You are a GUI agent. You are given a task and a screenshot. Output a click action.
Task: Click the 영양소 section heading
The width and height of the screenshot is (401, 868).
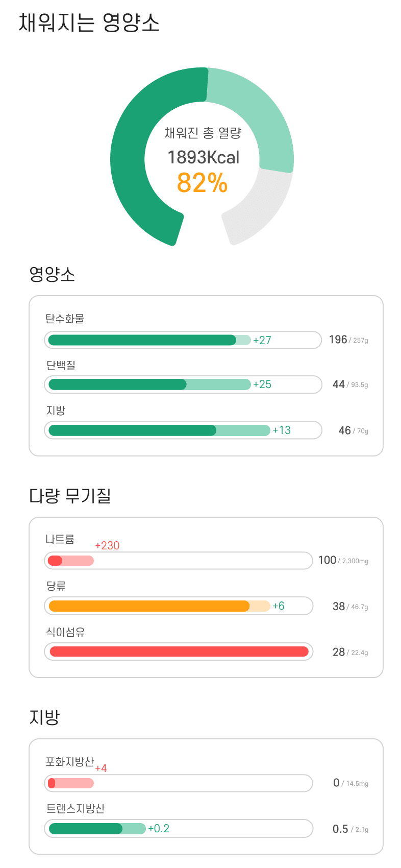pyautogui.click(x=52, y=274)
